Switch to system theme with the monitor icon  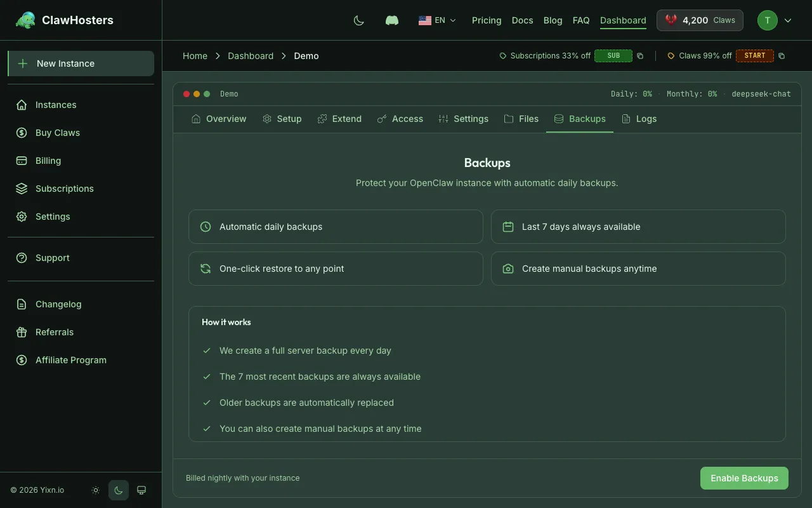(141, 490)
